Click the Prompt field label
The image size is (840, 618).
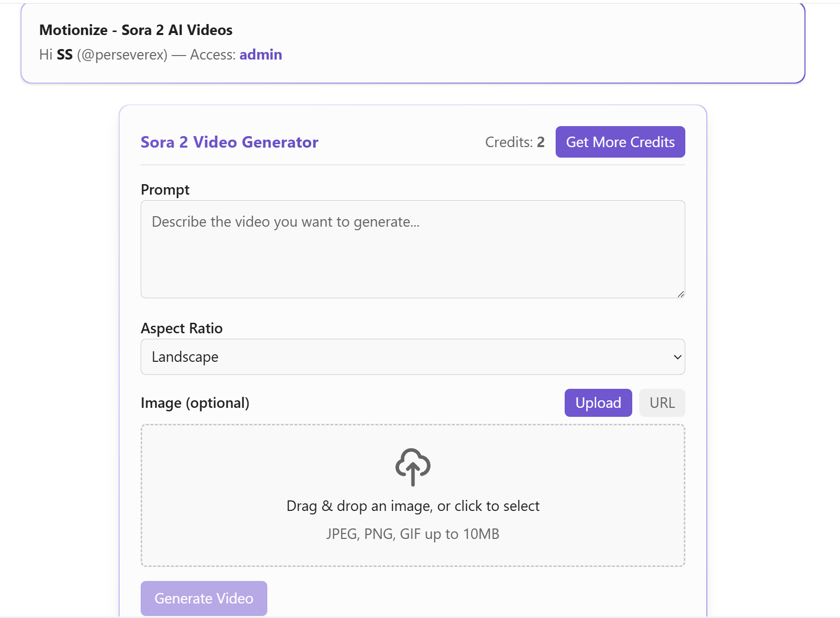tap(165, 190)
